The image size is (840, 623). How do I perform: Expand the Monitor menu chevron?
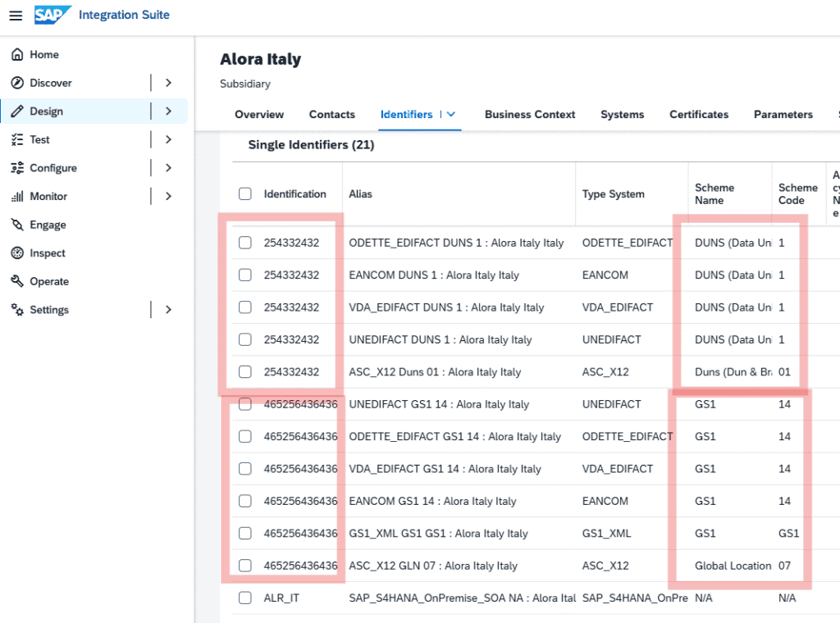pyautogui.click(x=169, y=197)
